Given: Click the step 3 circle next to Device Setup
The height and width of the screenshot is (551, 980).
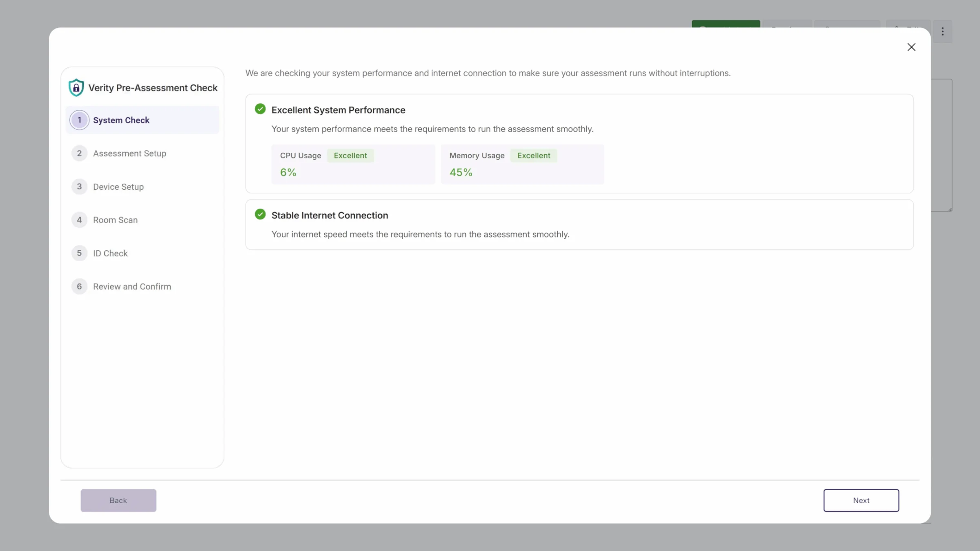Looking at the screenshot, I should pos(79,187).
